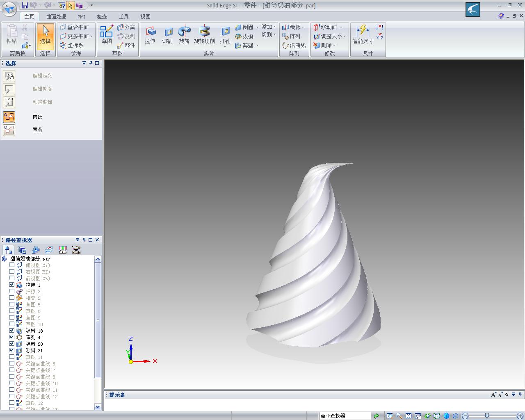Close the 路径查找器 panel

[x=97, y=240]
